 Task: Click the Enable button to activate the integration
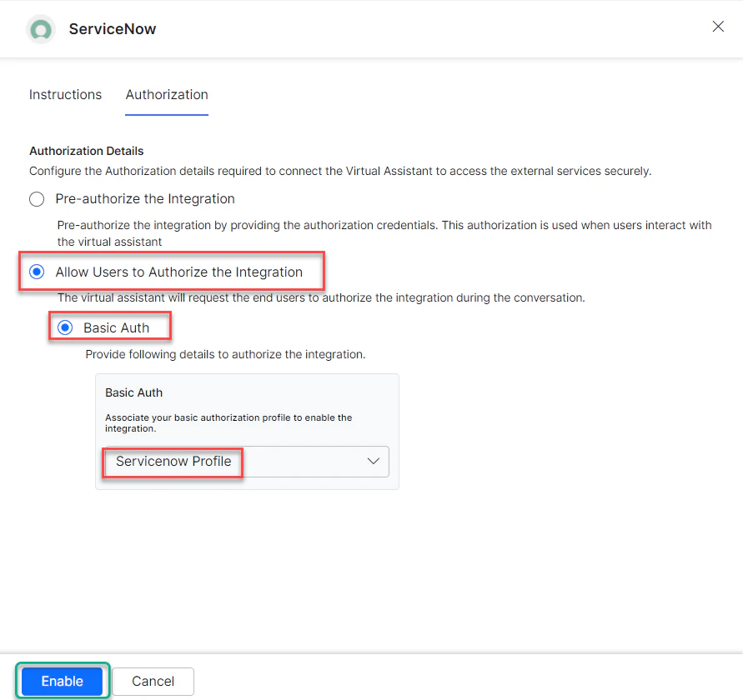[62, 681]
